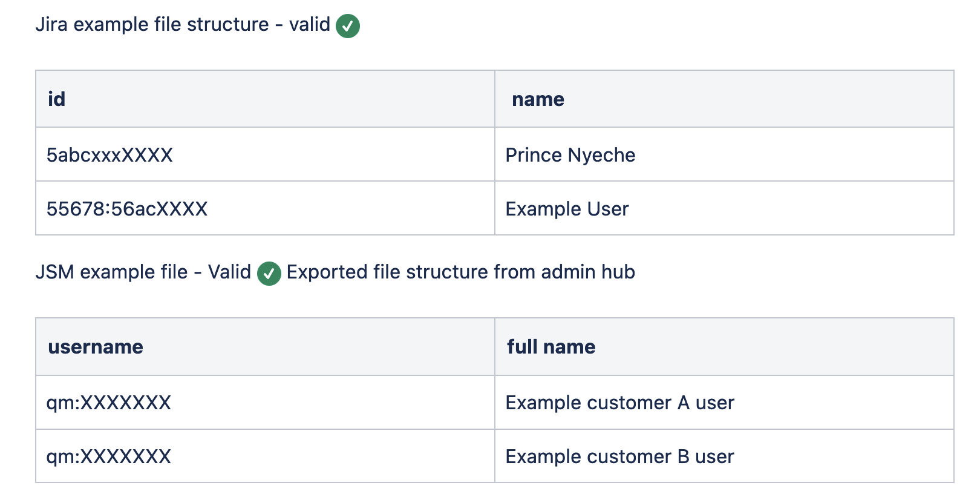Select username cell beside Example customer A

(x=109, y=403)
